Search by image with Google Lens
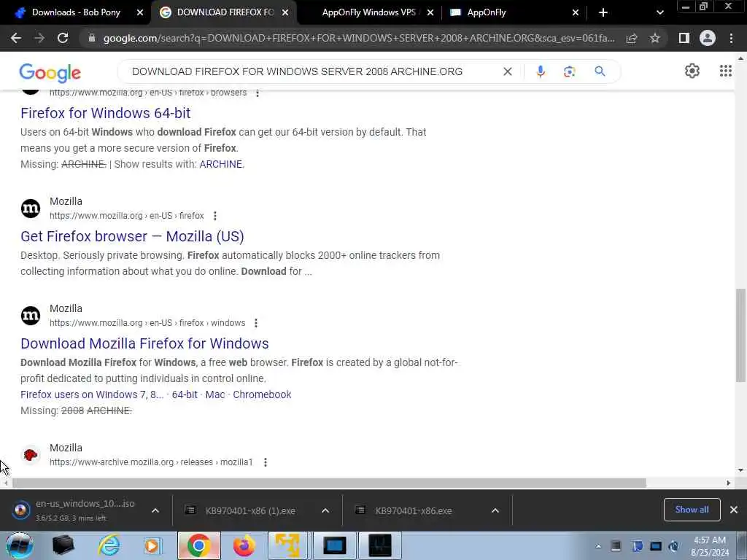Viewport: 747px width, 560px height. [x=569, y=71]
